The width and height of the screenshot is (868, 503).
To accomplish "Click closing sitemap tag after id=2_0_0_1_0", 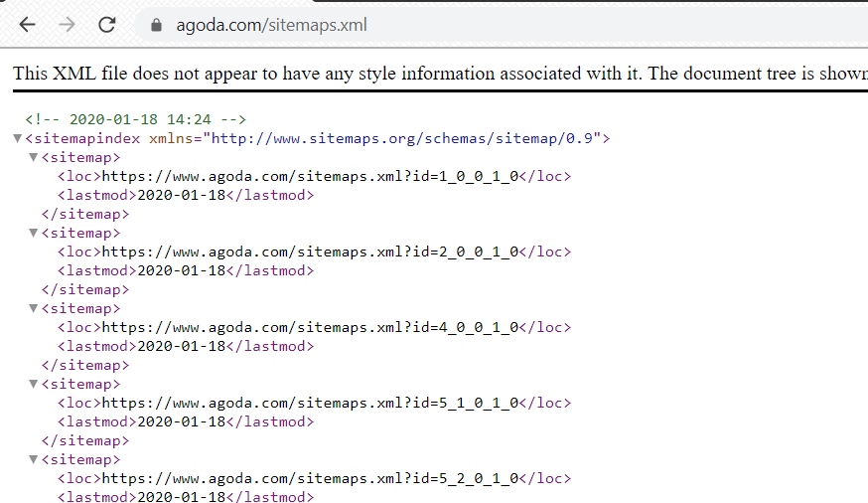I will tap(85, 289).
